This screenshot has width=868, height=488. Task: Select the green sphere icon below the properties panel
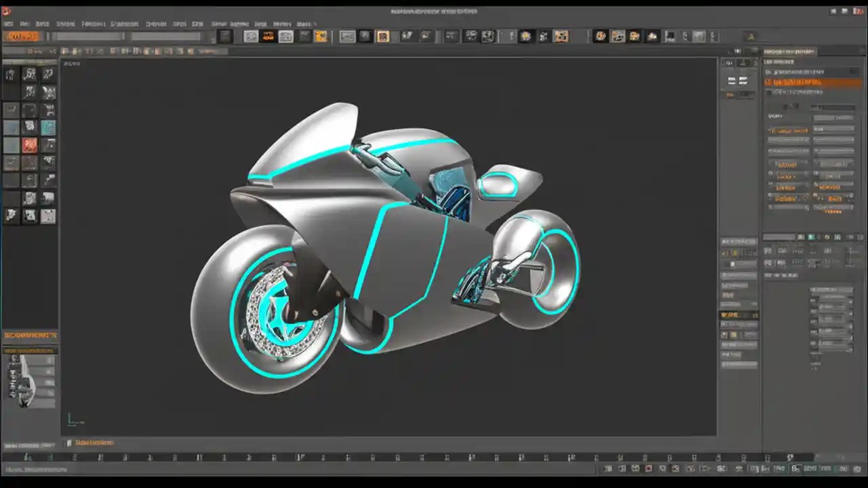[812, 236]
